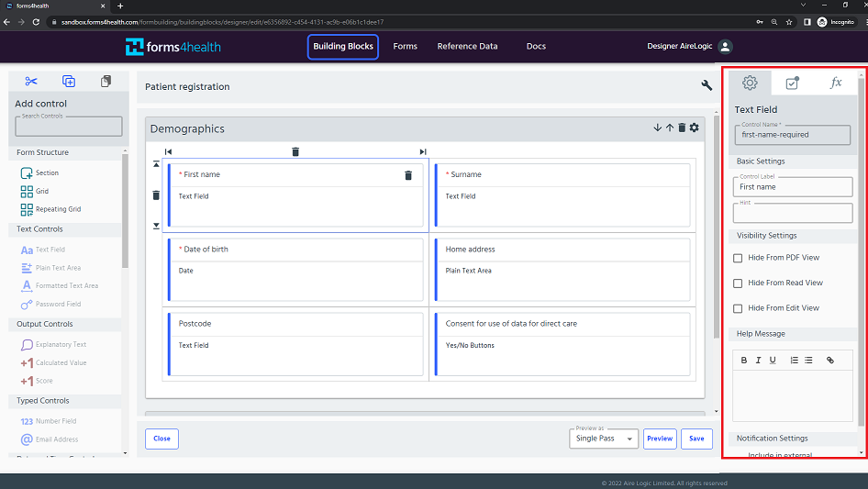Image resolution: width=868 pixels, height=489 pixels.
Task: Open the validation checkbox tab
Action: coord(792,83)
